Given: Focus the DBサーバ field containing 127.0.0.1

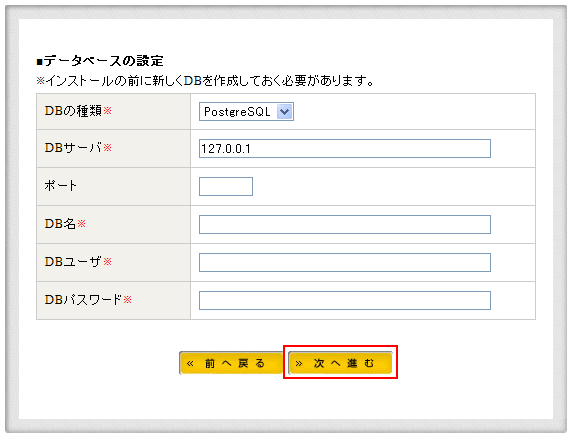Looking at the screenshot, I should [345, 148].
